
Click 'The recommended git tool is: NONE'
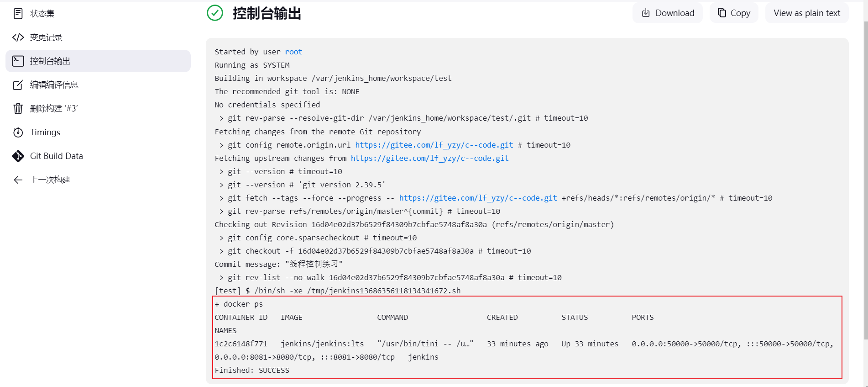point(287,92)
